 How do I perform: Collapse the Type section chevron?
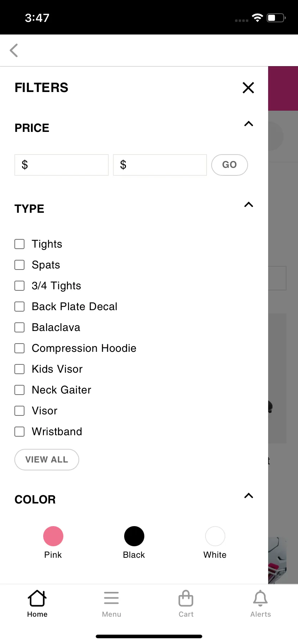[249, 205]
